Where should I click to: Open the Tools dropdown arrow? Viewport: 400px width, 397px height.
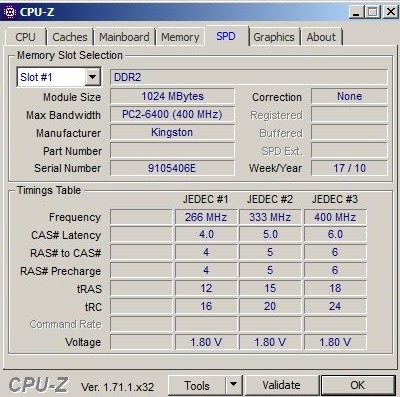[234, 385]
